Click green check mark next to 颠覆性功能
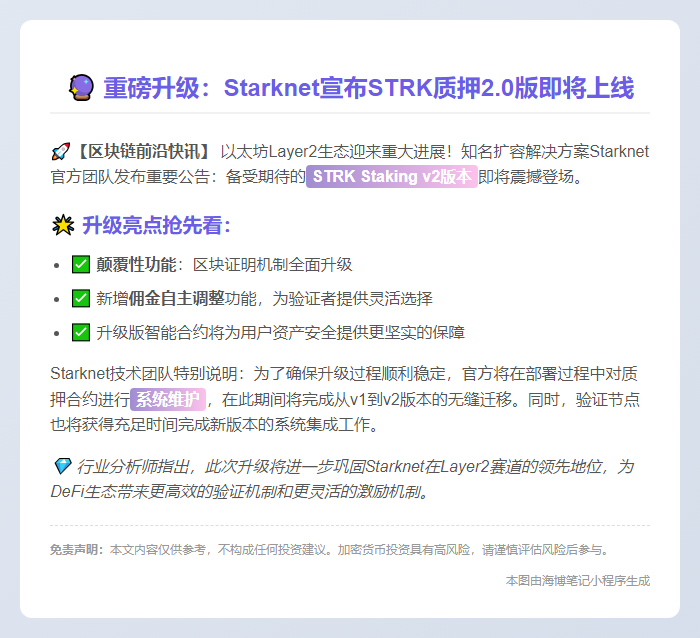Screen dimensions: 700x638 click(x=81, y=265)
